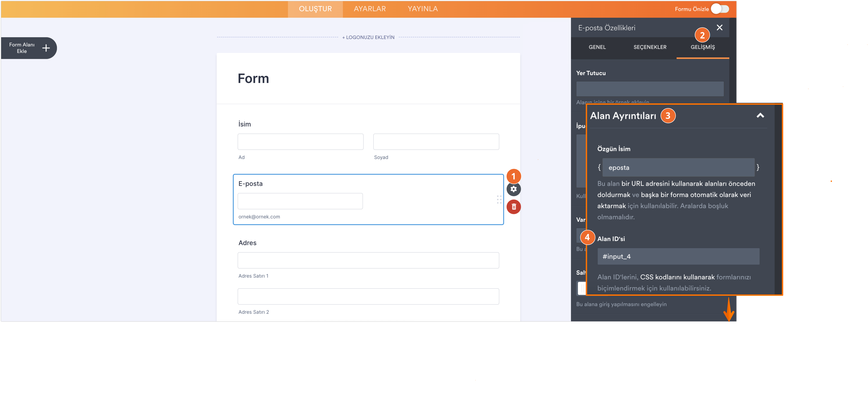Click + LOGONUZU EKLEYİN link

368,37
